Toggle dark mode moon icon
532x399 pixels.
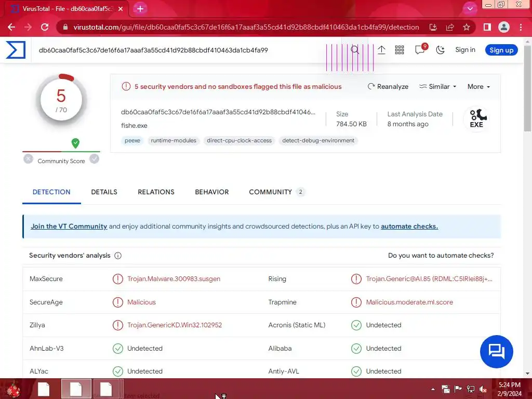pyautogui.click(x=440, y=50)
